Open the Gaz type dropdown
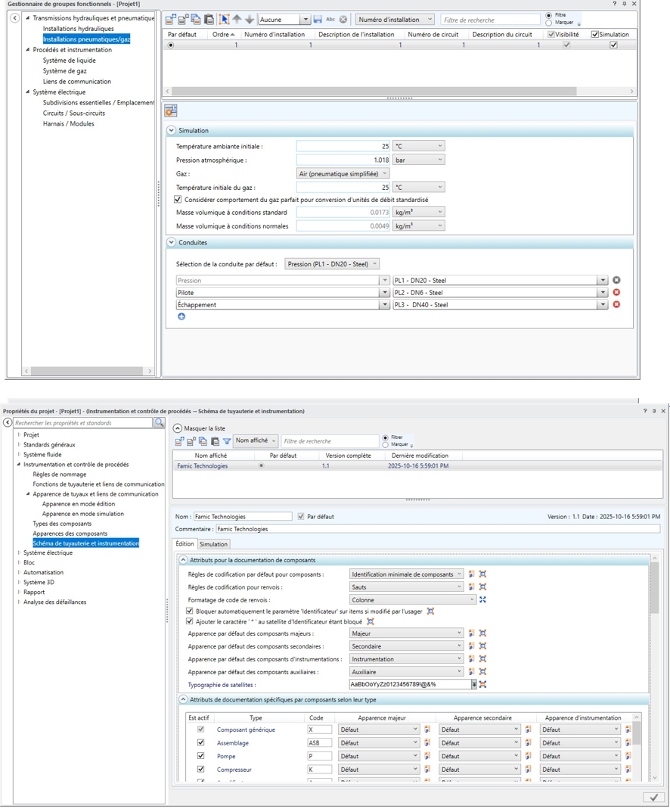The height and width of the screenshot is (812, 670). pyautogui.click(x=343, y=173)
